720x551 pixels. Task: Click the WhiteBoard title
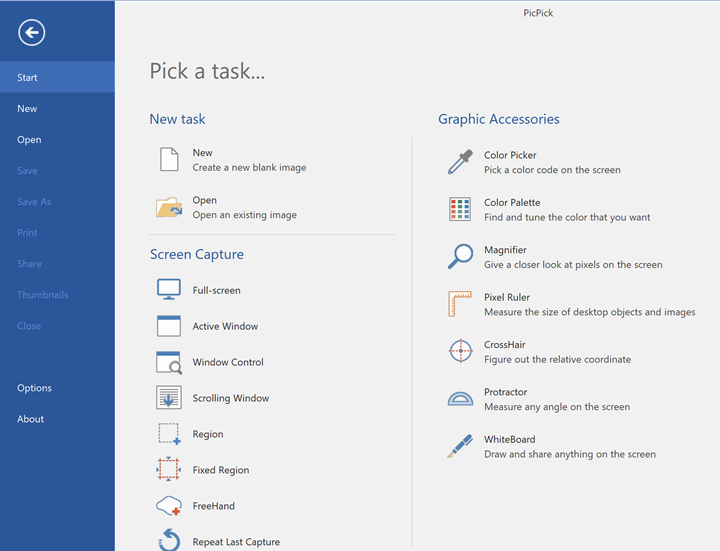click(x=510, y=439)
